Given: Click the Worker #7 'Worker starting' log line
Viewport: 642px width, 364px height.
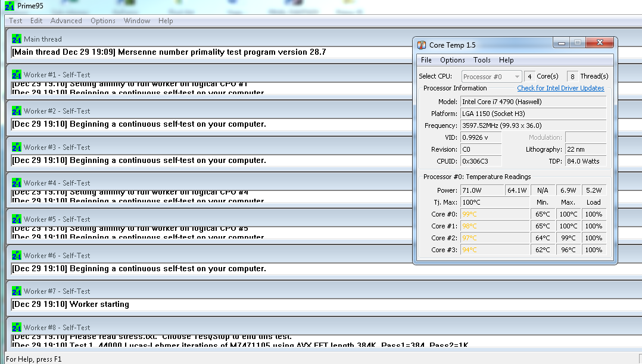Looking at the screenshot, I should 70,304.
